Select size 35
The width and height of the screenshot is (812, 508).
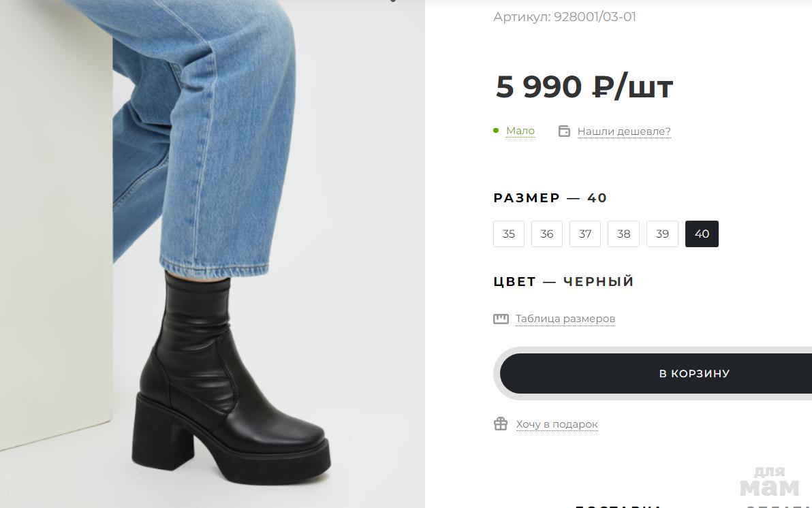tap(509, 234)
